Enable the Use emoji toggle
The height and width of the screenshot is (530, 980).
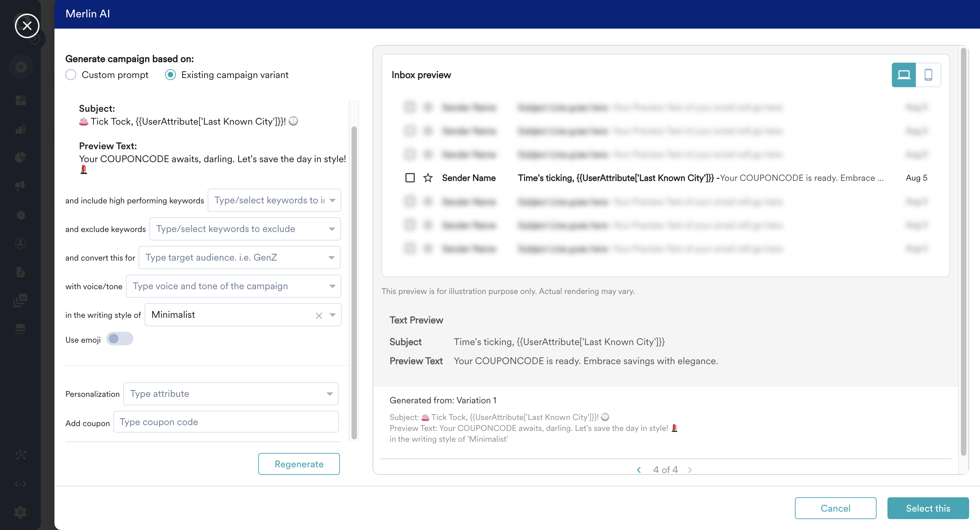tap(119, 339)
